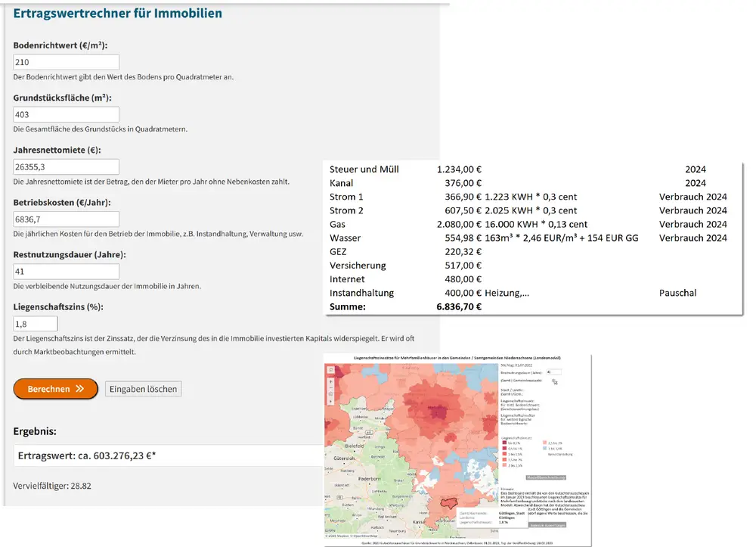Zoom out on the map with minus
The width and height of the screenshot is (756, 547).
tap(330, 387)
